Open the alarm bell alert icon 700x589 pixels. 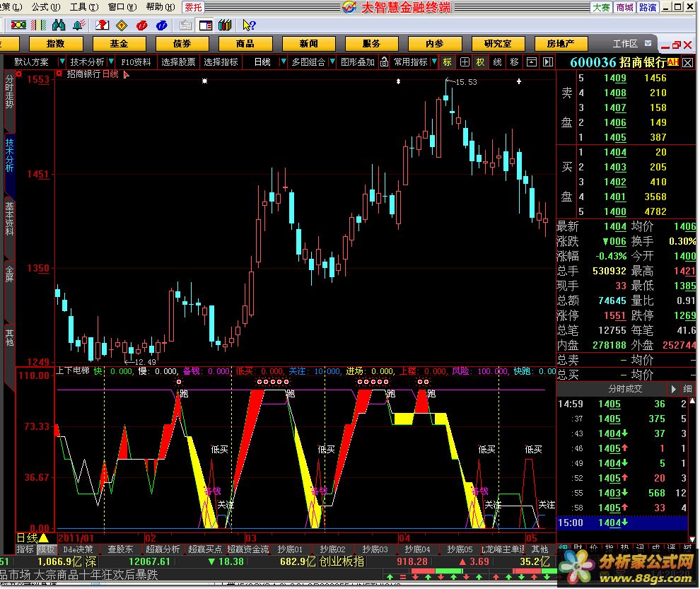[x=79, y=25]
